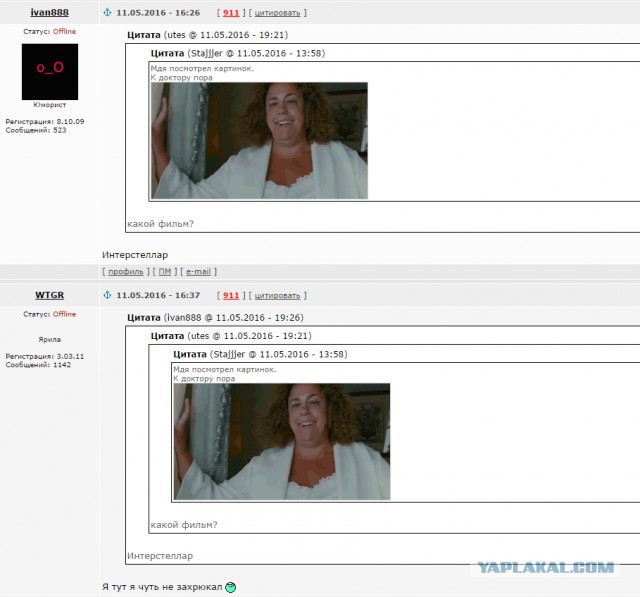Click green smiley emoticon after захрюкал
Viewport: 640px width, 597px height.
tap(231, 587)
